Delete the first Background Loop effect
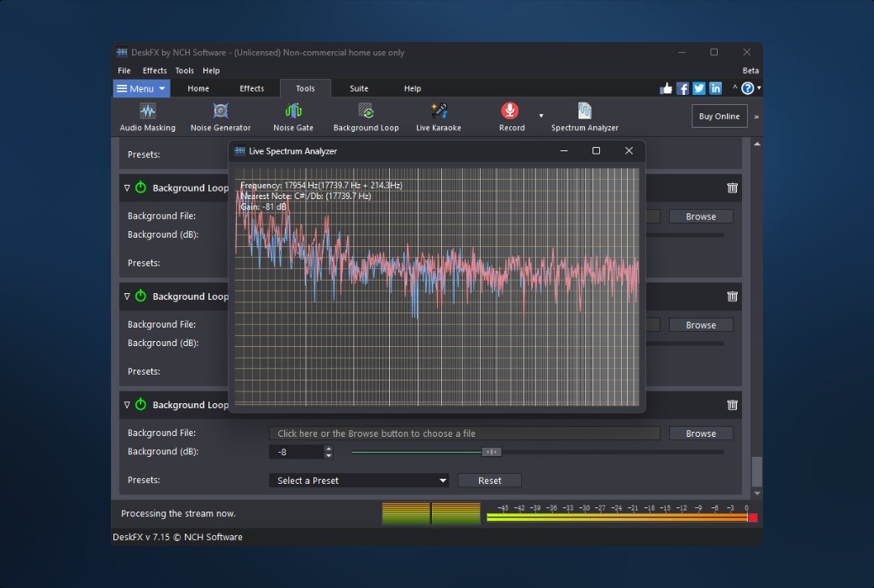The height and width of the screenshot is (588, 874). [732, 188]
